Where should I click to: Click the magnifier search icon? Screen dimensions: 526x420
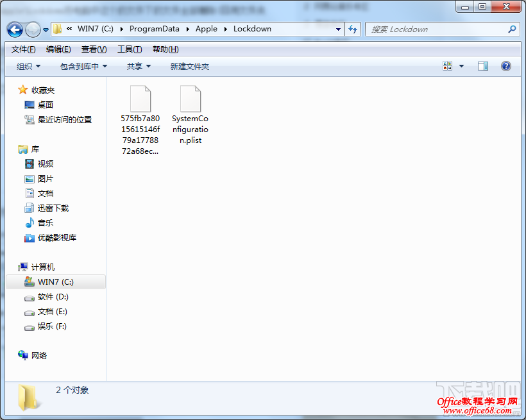coord(513,29)
